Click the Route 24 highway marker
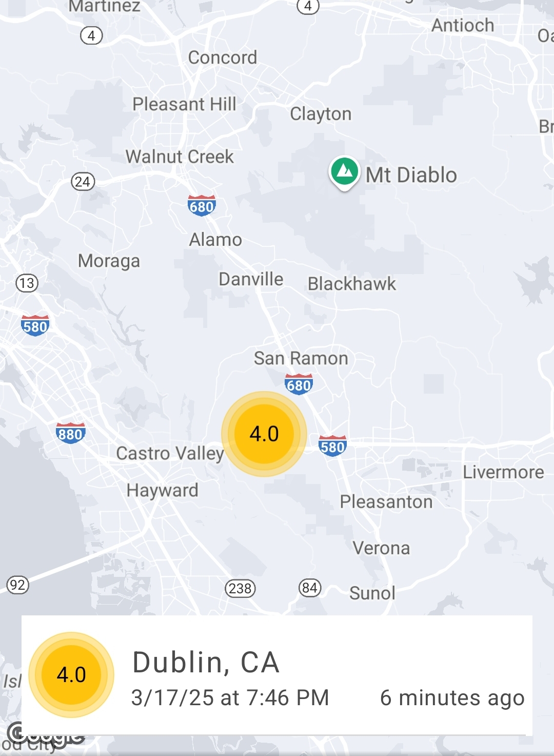This screenshot has width=554, height=756. pos(83,181)
